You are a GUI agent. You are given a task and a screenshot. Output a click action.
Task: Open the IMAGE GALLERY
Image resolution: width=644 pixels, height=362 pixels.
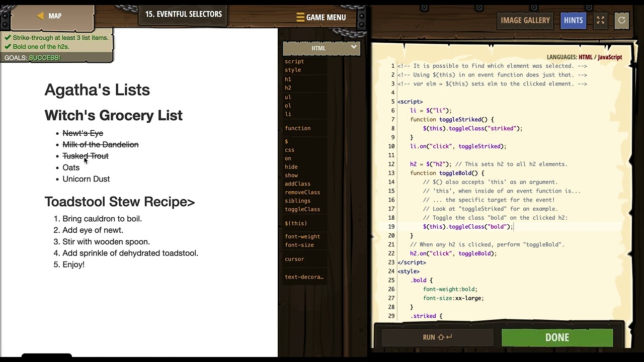(525, 20)
